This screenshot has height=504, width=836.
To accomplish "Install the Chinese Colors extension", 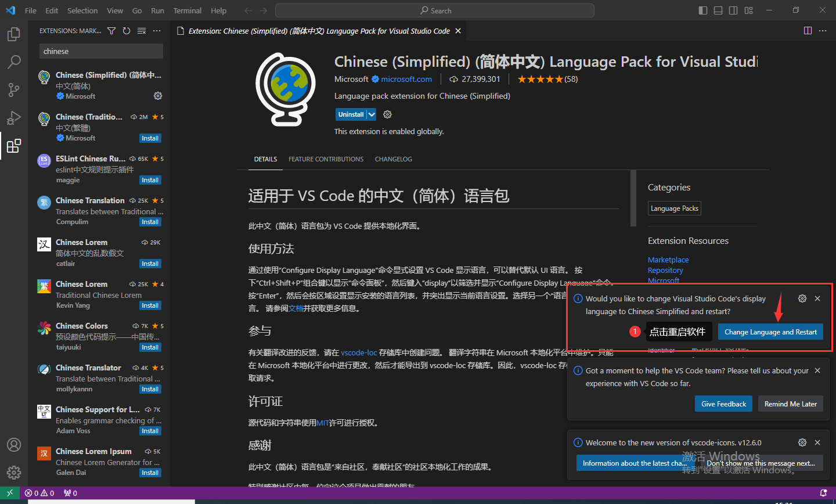I will pos(150,347).
